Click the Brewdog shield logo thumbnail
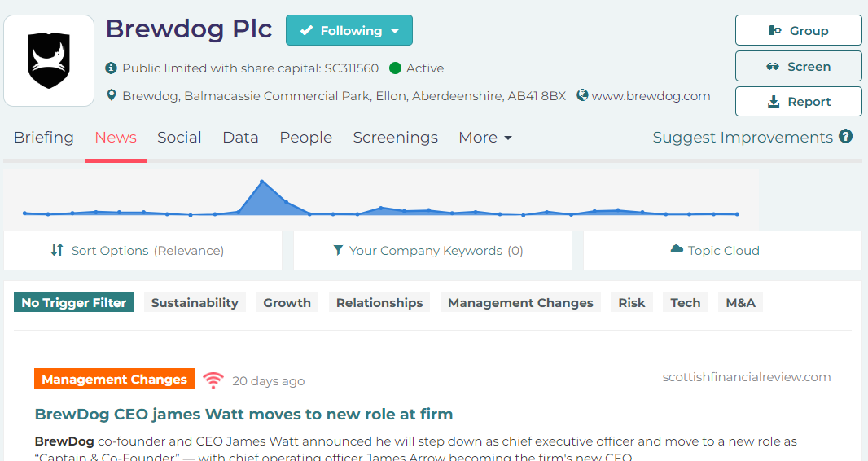868x461 pixels. pos(49,60)
